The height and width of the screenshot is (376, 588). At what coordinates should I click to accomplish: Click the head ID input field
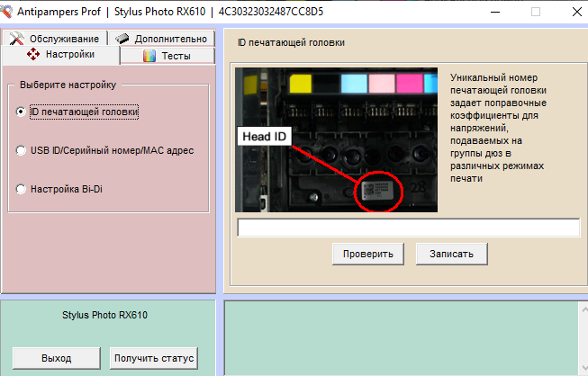[409, 228]
